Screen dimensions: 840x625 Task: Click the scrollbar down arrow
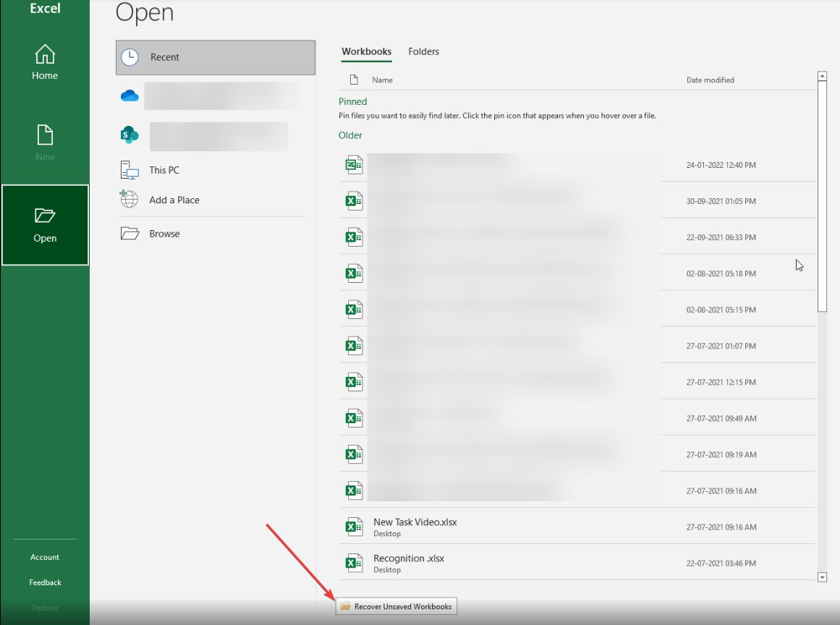pos(822,577)
